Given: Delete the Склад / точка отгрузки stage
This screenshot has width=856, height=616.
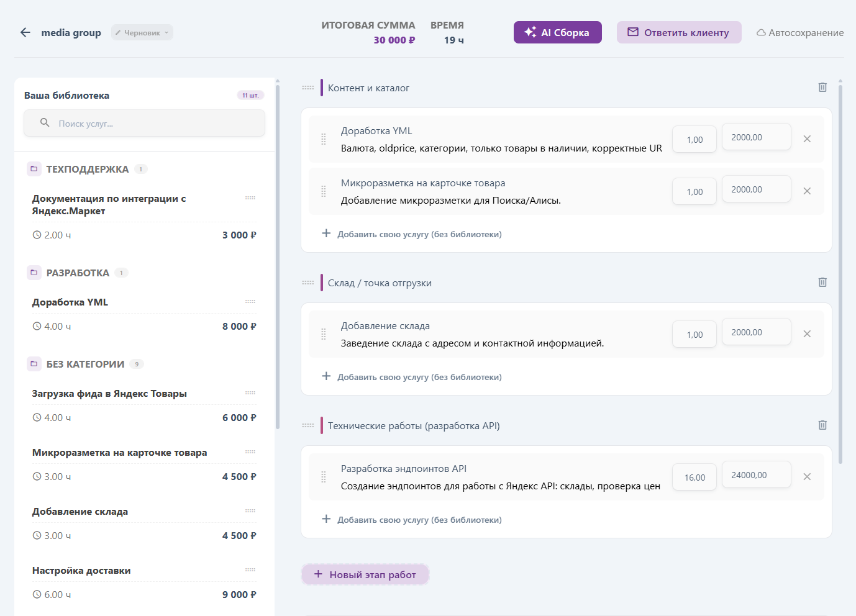Looking at the screenshot, I should pos(822,283).
